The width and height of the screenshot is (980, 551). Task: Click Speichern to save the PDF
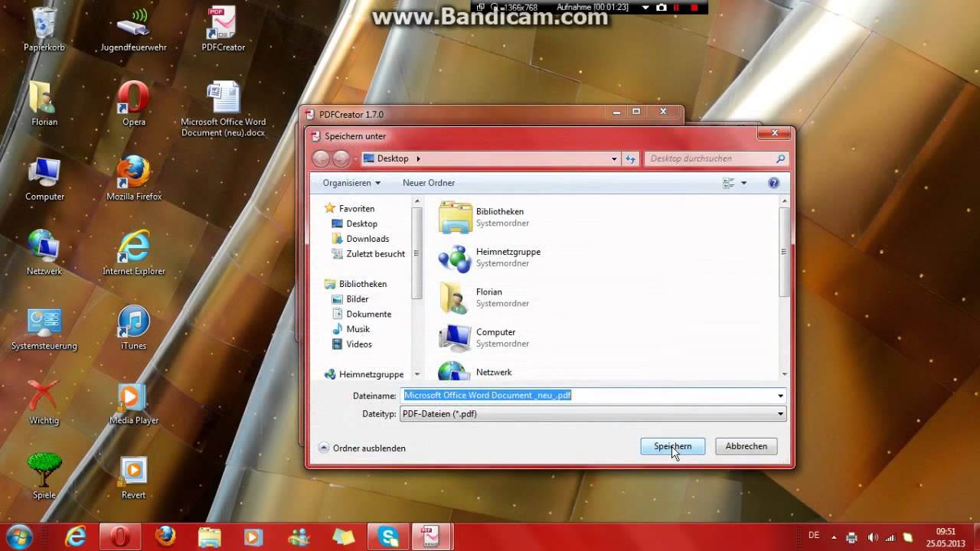point(672,446)
